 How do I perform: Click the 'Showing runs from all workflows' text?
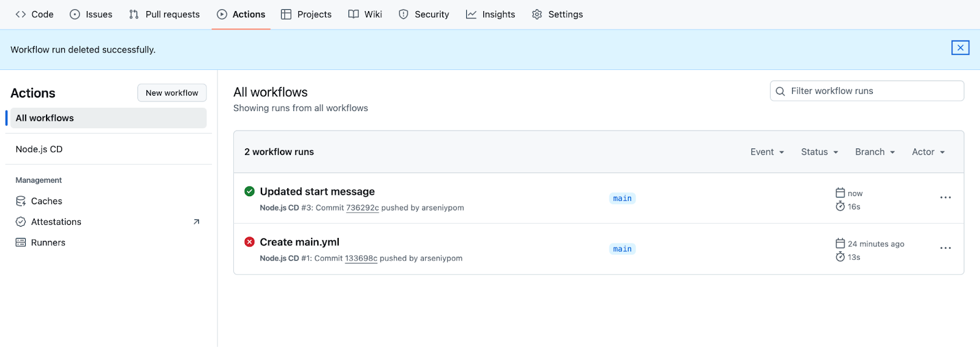click(x=301, y=108)
